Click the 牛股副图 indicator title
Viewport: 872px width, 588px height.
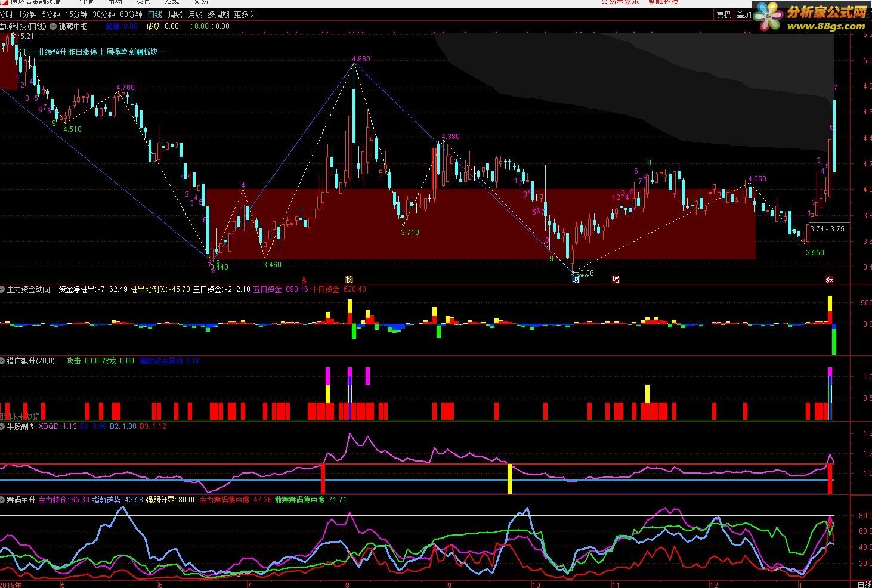[21, 426]
